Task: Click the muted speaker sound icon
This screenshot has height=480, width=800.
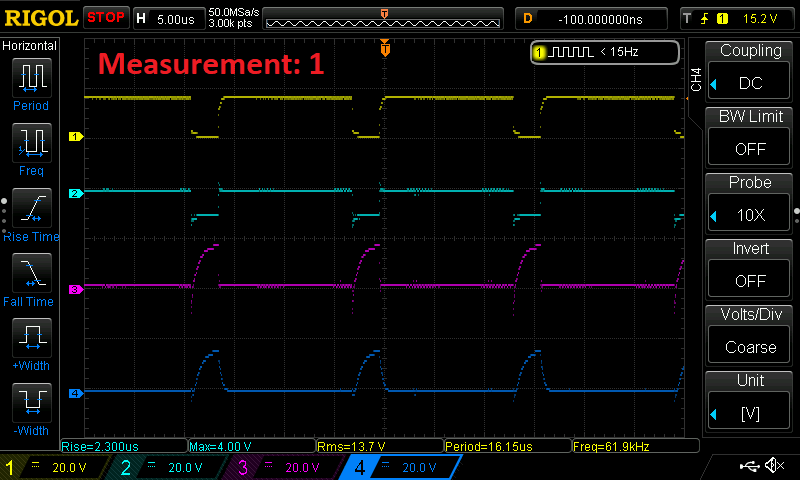Action: [775, 465]
